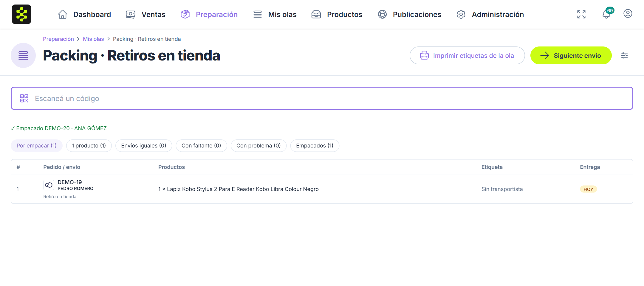
Task: Click the Ventas money icon
Action: click(x=131, y=14)
